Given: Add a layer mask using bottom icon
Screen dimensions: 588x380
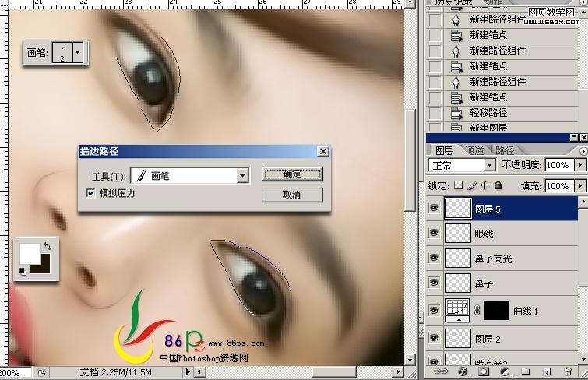Looking at the screenshot, I should 485,372.
